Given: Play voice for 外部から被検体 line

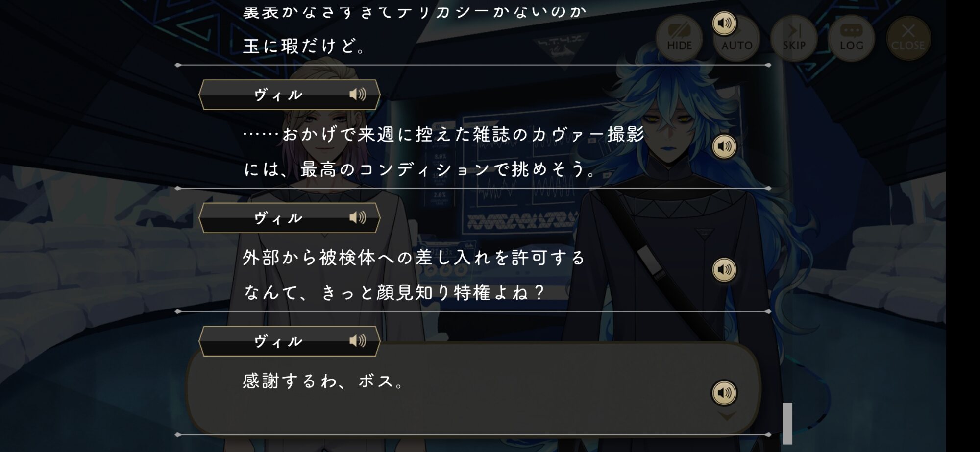Looking at the screenshot, I should (x=724, y=270).
